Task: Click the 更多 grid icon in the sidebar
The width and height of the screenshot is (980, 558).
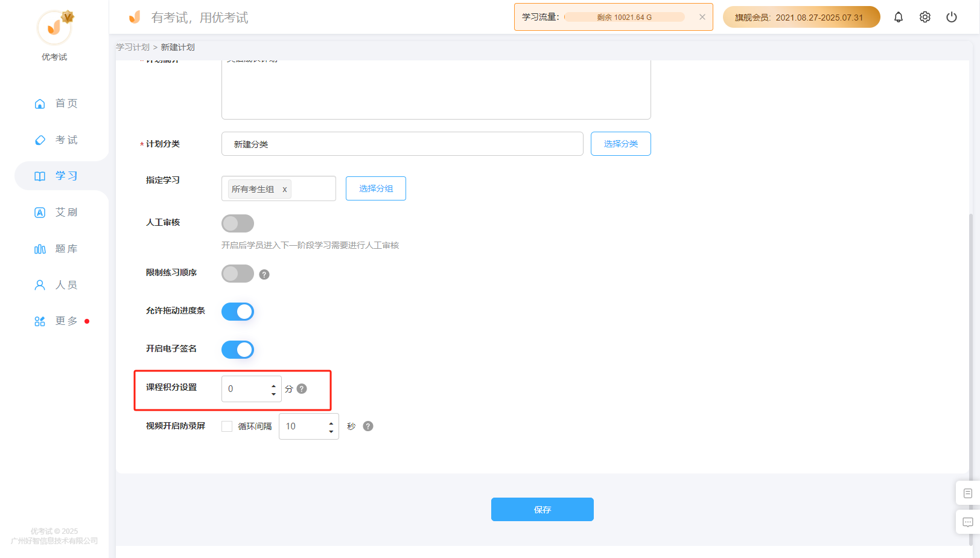Action: pyautogui.click(x=40, y=321)
